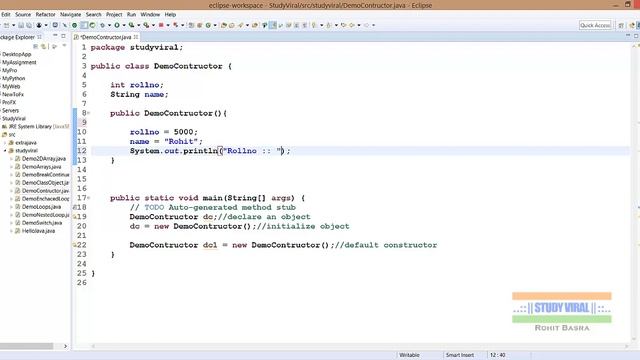The width and height of the screenshot is (640, 360).
Task: Open the Help menu
Action: 170,14
